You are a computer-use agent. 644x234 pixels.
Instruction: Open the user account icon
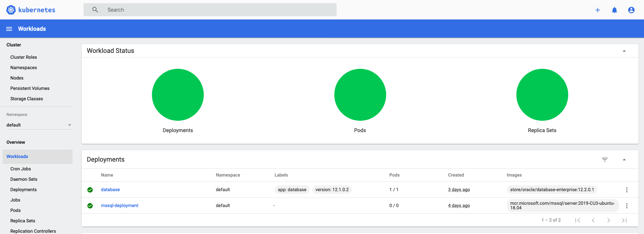pyautogui.click(x=631, y=10)
